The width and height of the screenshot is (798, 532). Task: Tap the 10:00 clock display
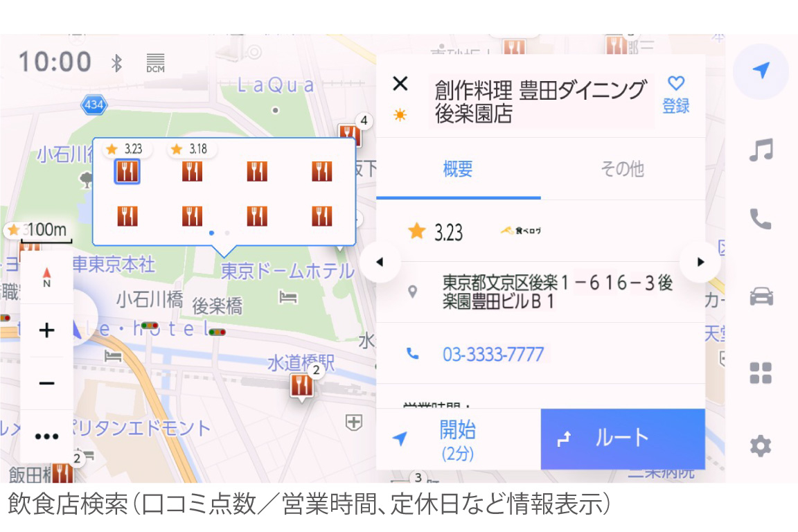(x=55, y=62)
